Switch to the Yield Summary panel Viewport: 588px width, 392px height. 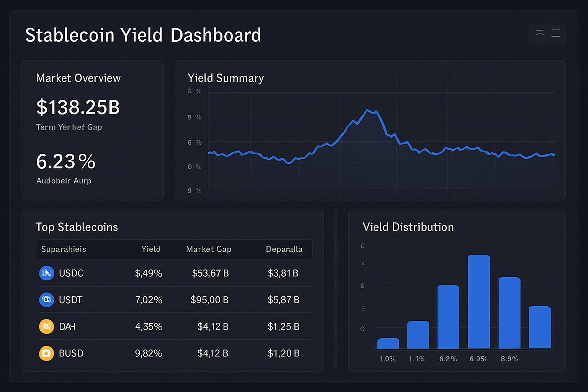click(x=225, y=78)
